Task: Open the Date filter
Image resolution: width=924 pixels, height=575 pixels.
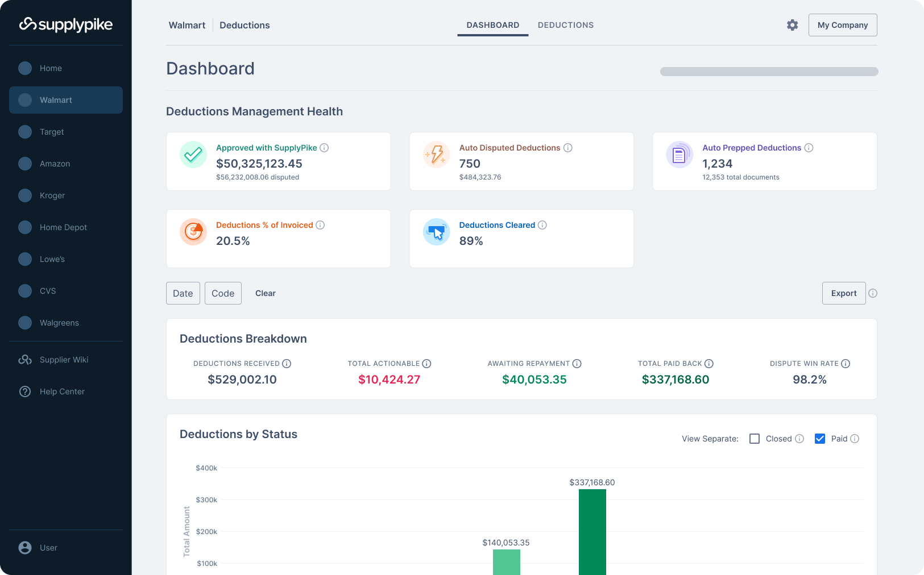Action: click(183, 293)
